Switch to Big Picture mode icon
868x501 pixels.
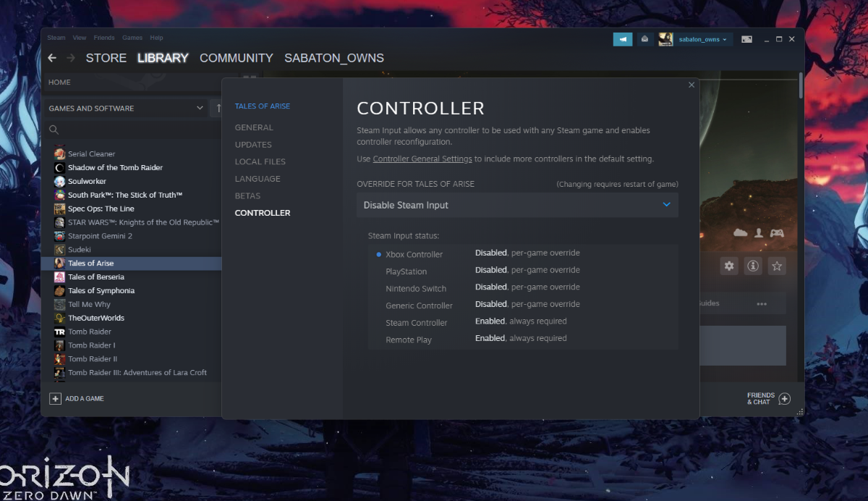[x=746, y=39]
